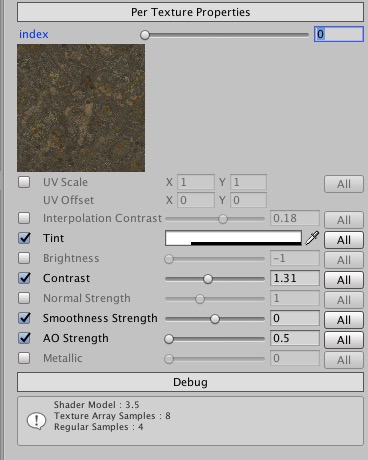Click the UV Offset label
This screenshot has width=368, height=460.
click(x=69, y=200)
